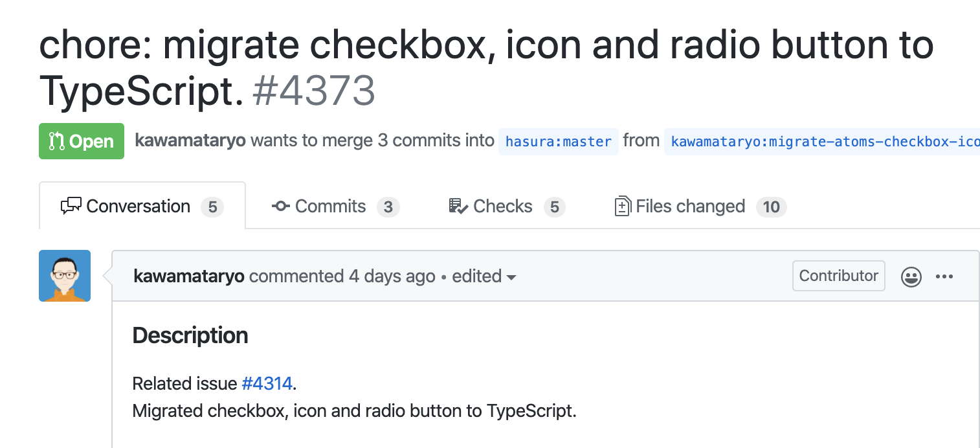Switch to the Commits tab
The image size is (980, 448).
(330, 207)
